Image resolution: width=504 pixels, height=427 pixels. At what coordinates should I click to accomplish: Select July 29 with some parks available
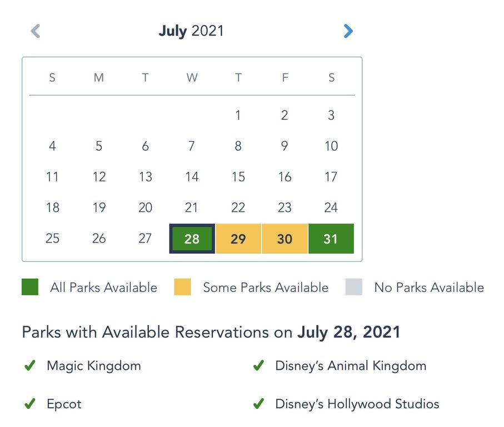click(x=238, y=239)
